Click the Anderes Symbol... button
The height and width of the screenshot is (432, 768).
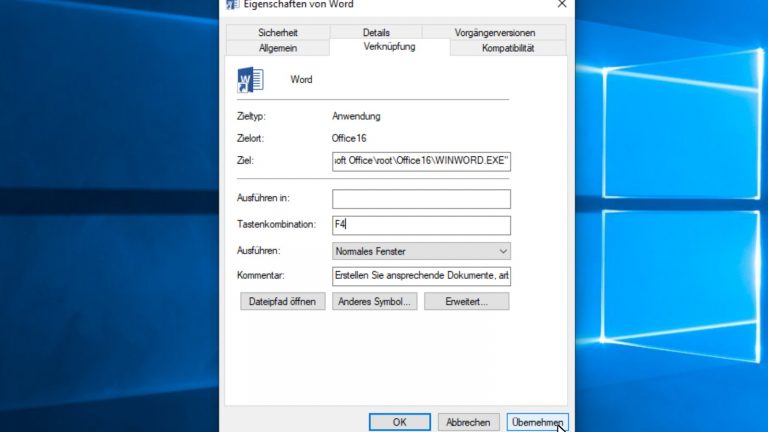pyautogui.click(x=375, y=301)
